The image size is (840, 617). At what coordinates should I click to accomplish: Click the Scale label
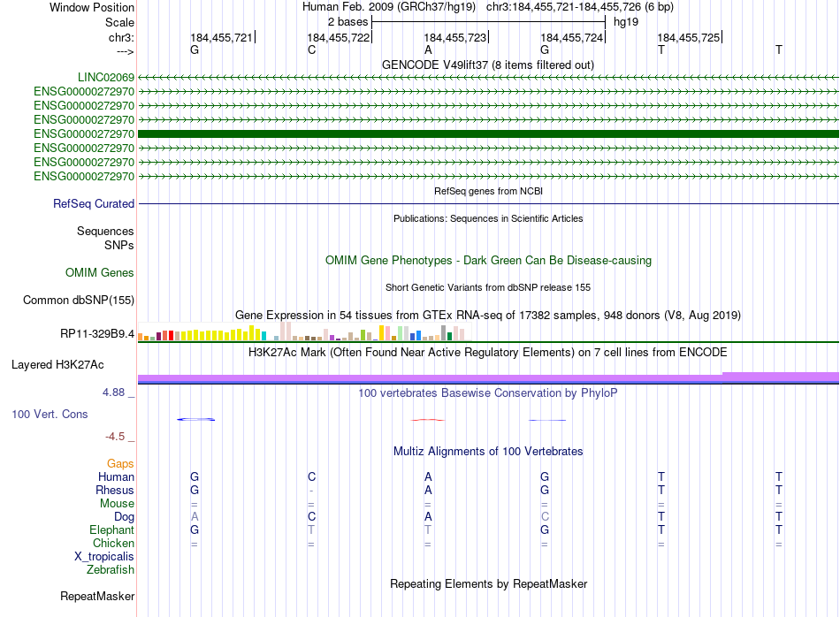(x=119, y=22)
